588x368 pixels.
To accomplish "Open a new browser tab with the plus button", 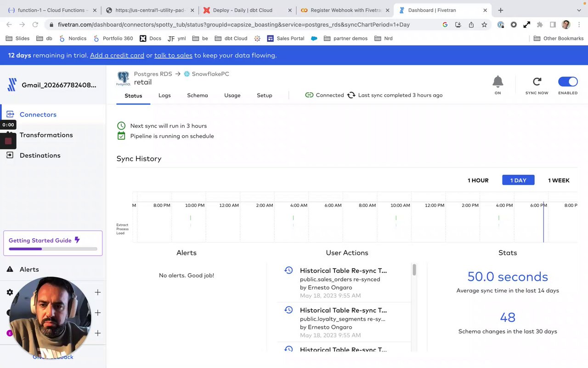I will click(x=501, y=10).
